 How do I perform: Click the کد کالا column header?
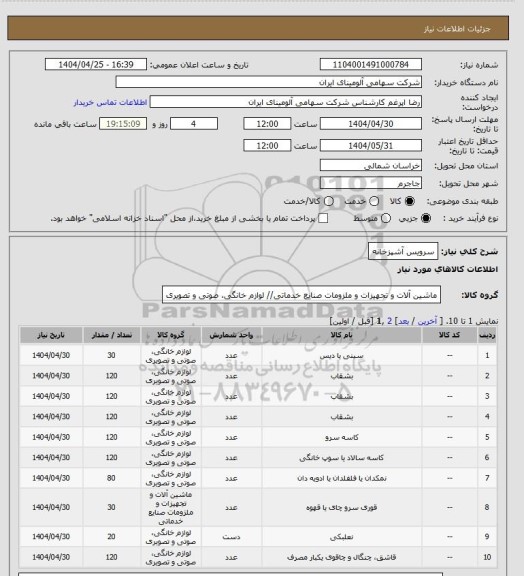pyautogui.click(x=449, y=335)
